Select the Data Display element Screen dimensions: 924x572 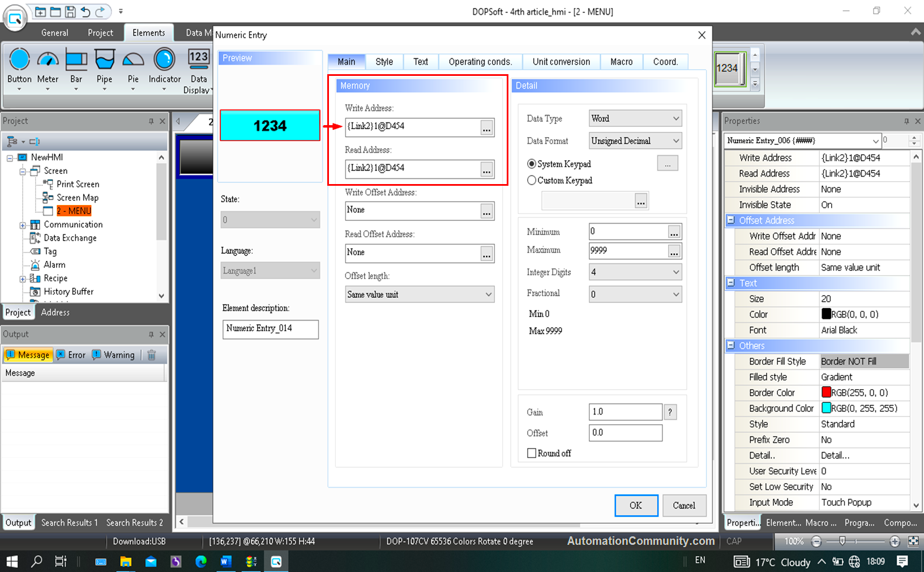point(198,68)
